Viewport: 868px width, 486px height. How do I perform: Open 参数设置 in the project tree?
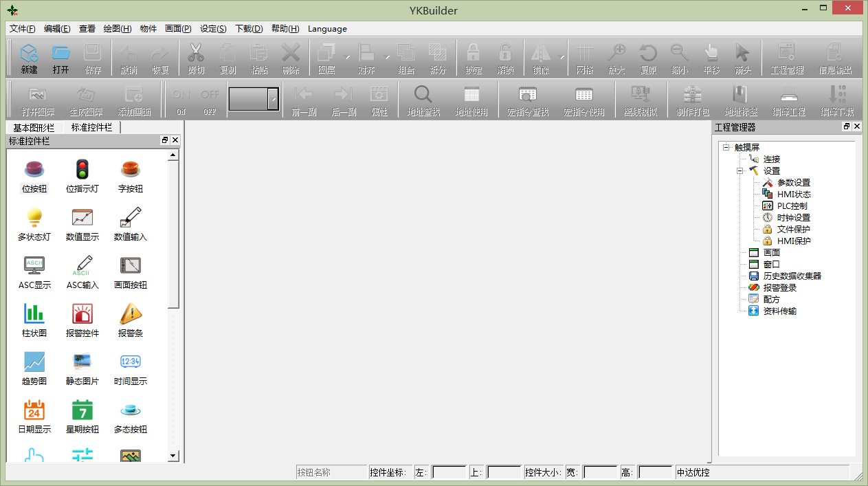click(x=793, y=182)
